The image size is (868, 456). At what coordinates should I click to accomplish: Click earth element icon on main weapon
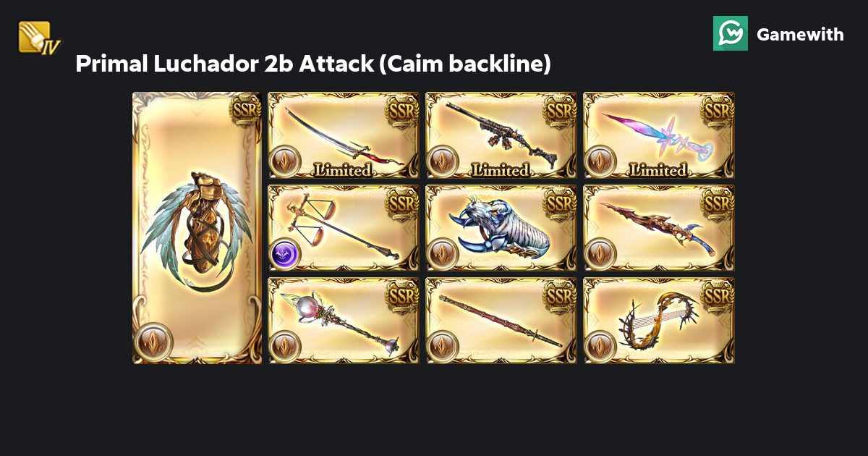pos(153,342)
